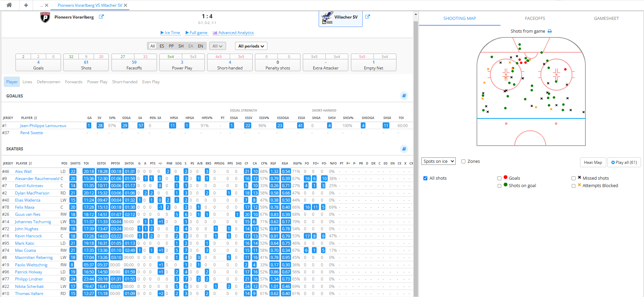Click the red goal marker near right faceoff circle
Viewport: 644px width, 297px height.
(x=565, y=69)
